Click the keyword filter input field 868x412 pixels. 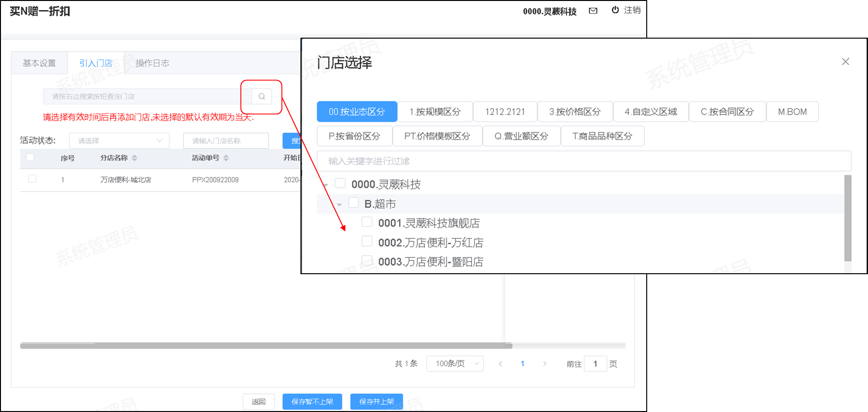[584, 161]
